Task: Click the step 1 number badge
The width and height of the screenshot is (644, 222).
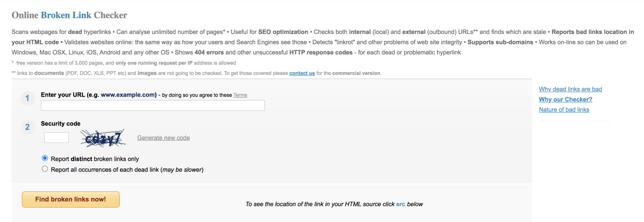Action: (x=28, y=98)
